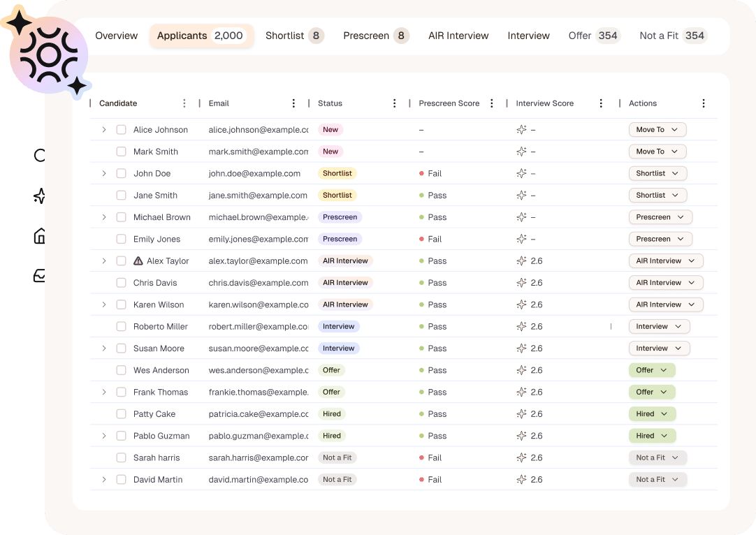Open the Hired dropdown for Pablo Guzman
This screenshot has height=535, width=756.
[x=651, y=436]
